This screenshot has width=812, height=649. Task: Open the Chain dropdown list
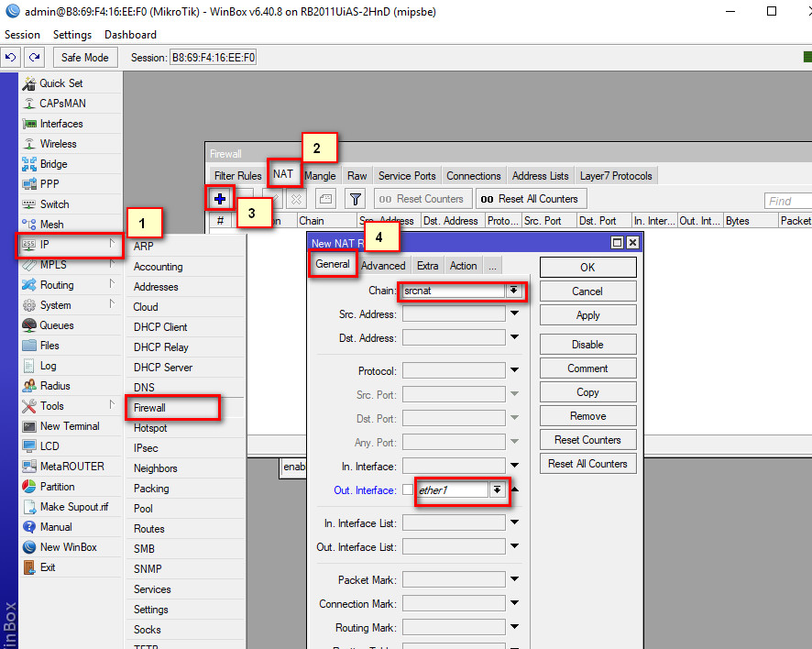coord(514,290)
